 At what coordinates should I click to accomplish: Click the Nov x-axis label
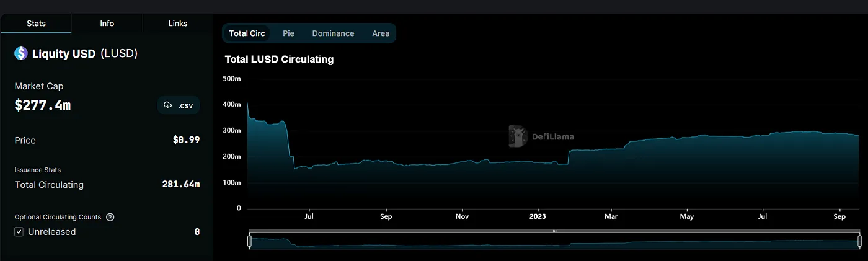[x=462, y=216]
